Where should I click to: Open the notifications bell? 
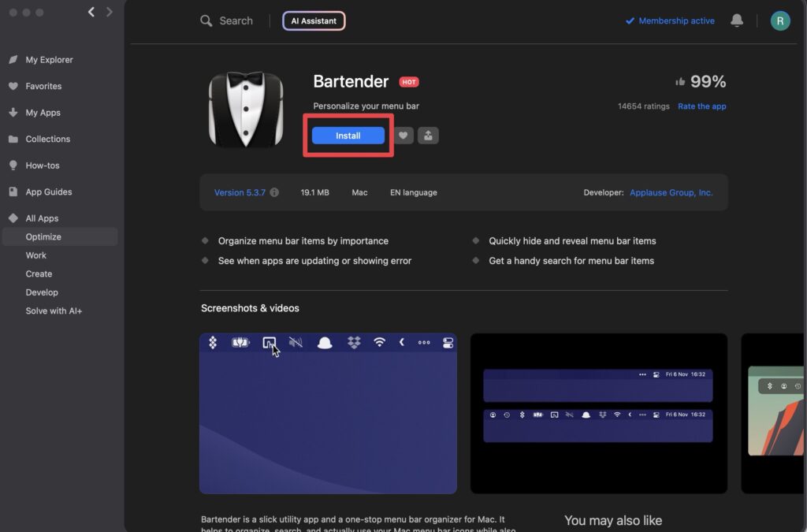coord(737,20)
